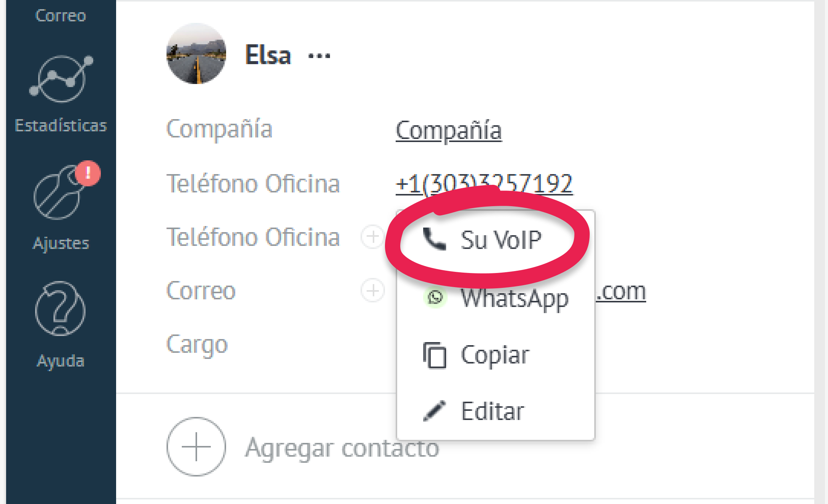Click the plus beside Correo field
The width and height of the screenshot is (828, 504).
pos(373,291)
